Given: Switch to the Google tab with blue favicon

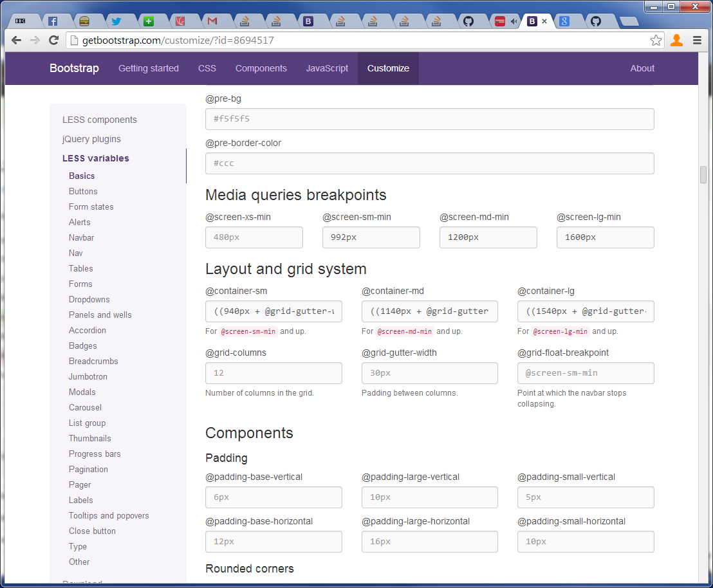Looking at the screenshot, I should [x=564, y=21].
